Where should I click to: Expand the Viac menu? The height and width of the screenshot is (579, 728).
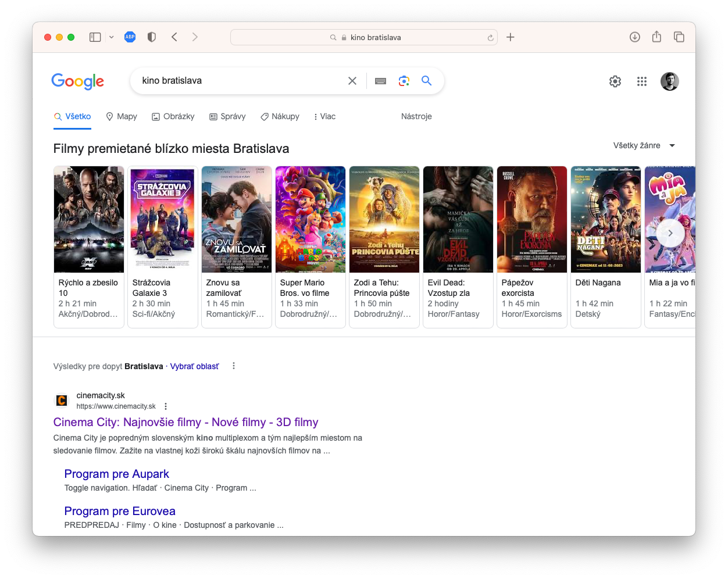pyautogui.click(x=324, y=116)
